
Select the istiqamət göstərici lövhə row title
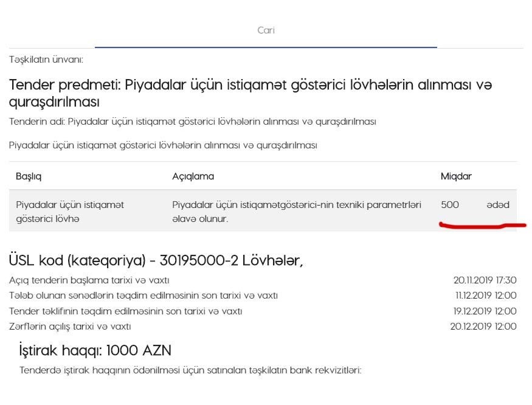pos(70,211)
